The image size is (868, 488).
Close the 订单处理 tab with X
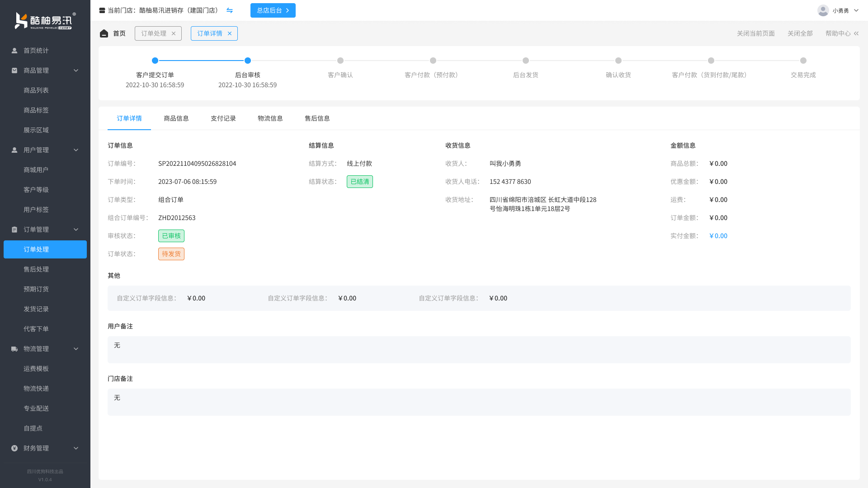click(x=174, y=33)
